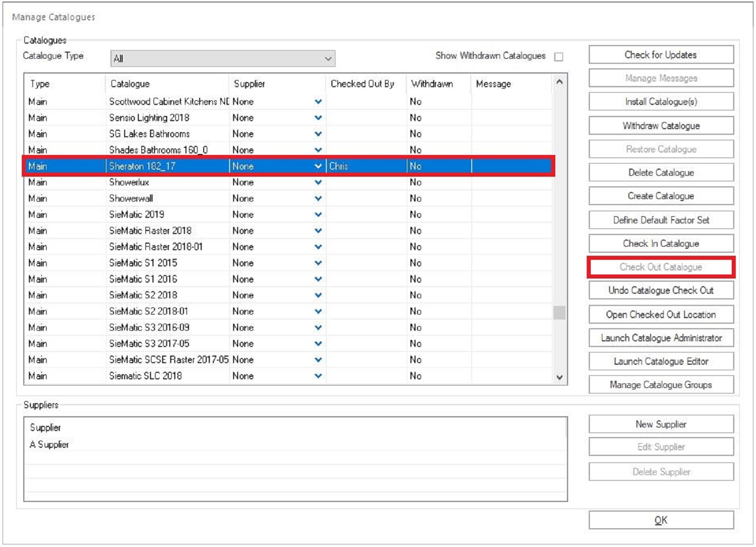This screenshot has height=547, width=756.
Task: Select the Sensio Lighting 2018 catalogue row
Action: coord(149,118)
